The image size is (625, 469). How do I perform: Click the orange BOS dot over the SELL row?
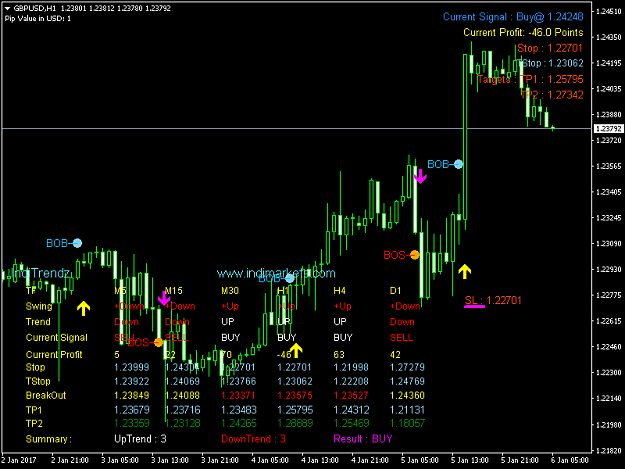159,342
